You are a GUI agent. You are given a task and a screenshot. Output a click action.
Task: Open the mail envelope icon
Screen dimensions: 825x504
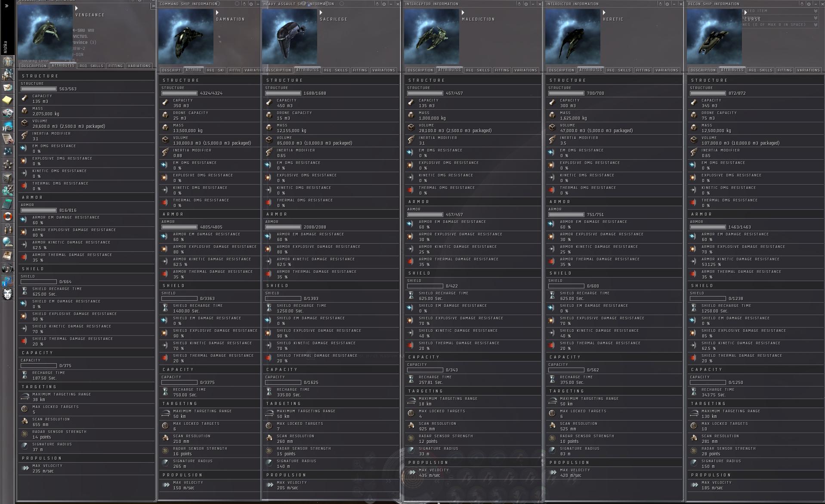tap(7, 87)
